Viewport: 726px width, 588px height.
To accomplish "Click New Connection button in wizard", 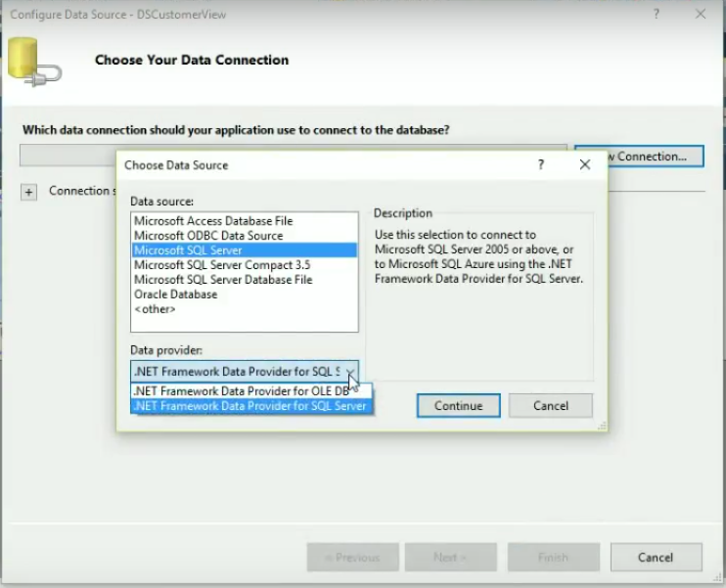I will [x=639, y=157].
